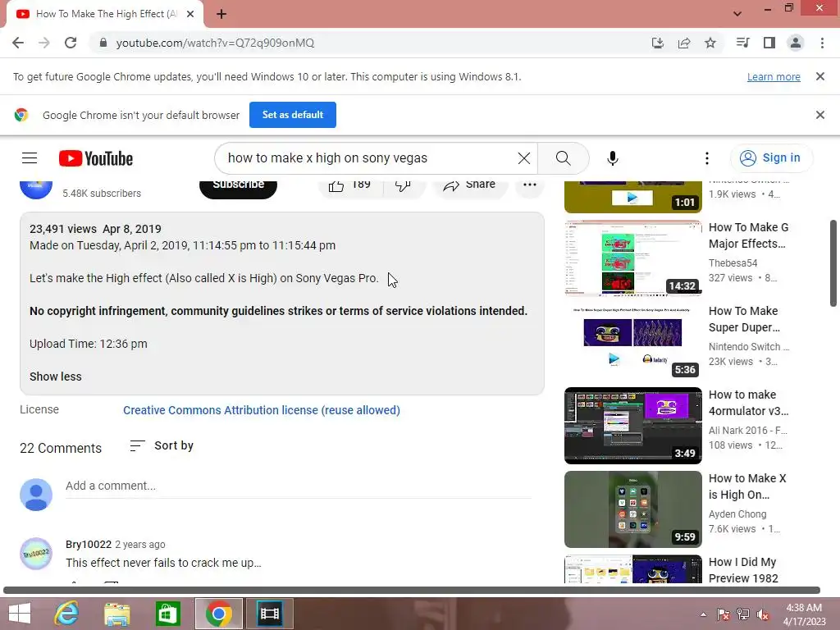Viewport: 840px width, 630px height.
Task: Launch Internet Explorer from taskbar
Action: point(67,614)
